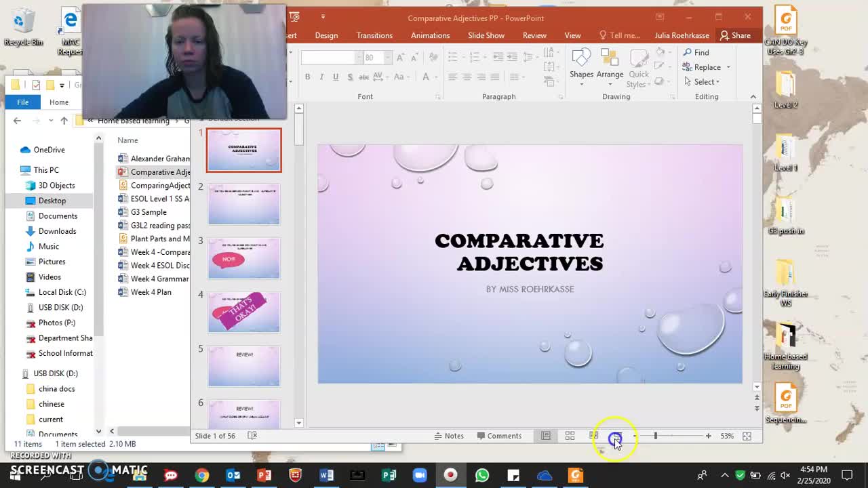Open the Shapes gallery

(581, 67)
